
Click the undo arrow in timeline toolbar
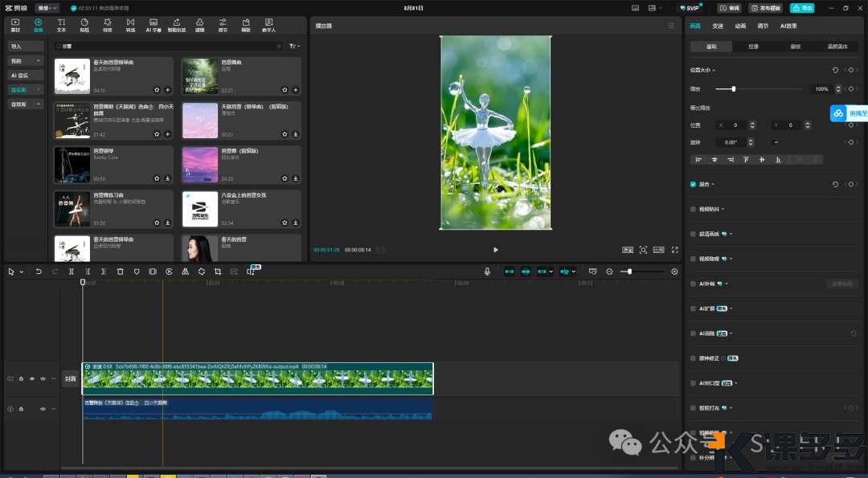point(39,272)
